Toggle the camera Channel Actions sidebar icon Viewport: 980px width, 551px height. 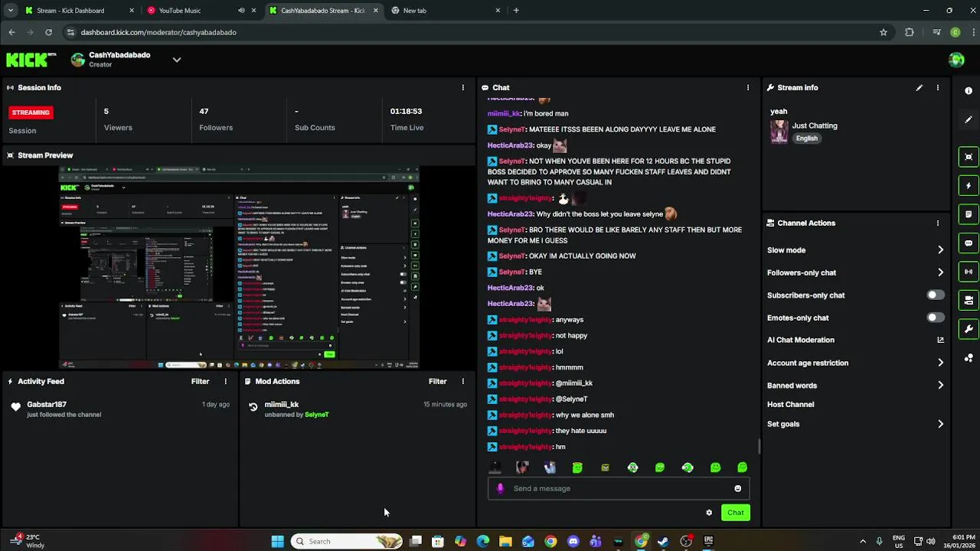point(969,300)
